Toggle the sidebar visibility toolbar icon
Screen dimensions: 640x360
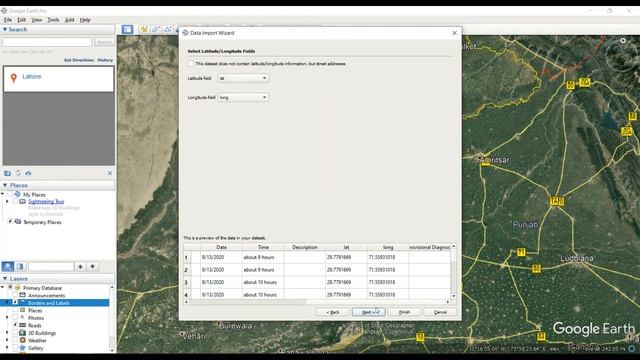pos(127,29)
